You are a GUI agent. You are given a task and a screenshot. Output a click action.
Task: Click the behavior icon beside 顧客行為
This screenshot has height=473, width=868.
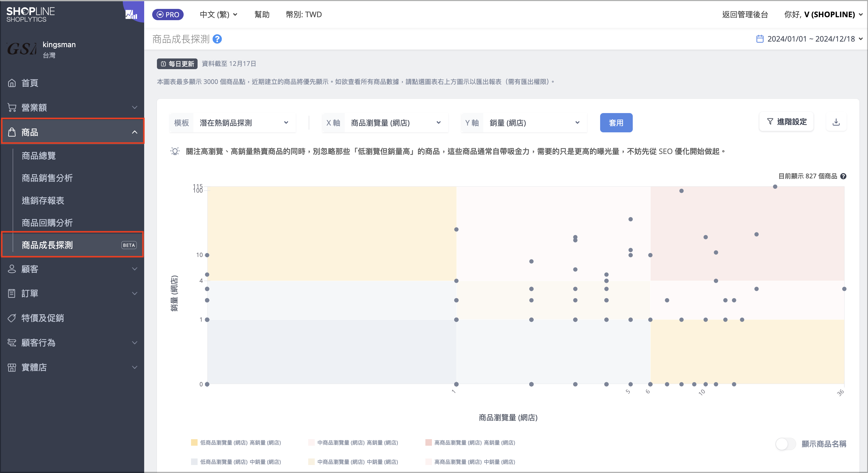click(12, 342)
